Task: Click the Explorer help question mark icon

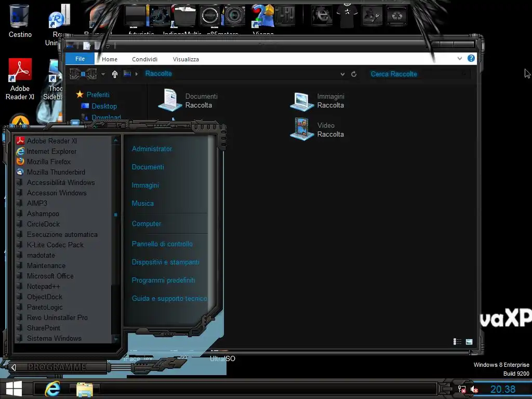Action: coord(471,58)
